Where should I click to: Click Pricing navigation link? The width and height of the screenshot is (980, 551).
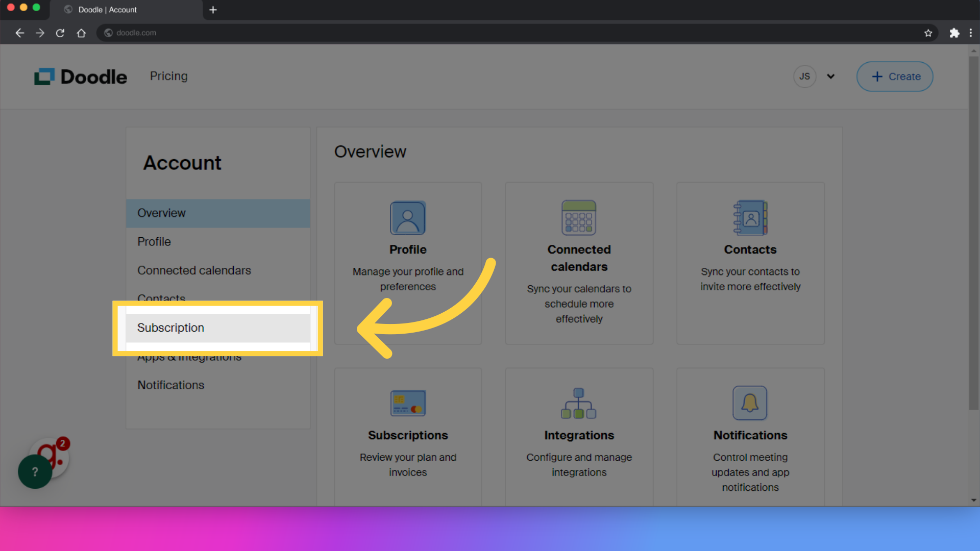coord(168,76)
